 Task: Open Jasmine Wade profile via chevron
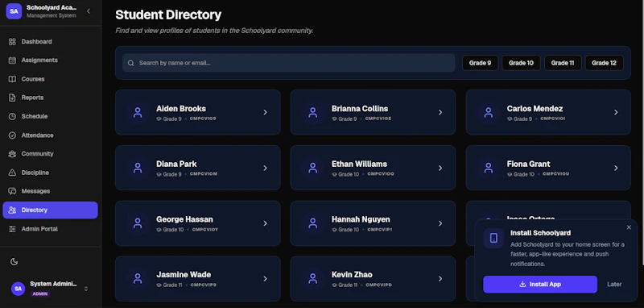point(266,279)
